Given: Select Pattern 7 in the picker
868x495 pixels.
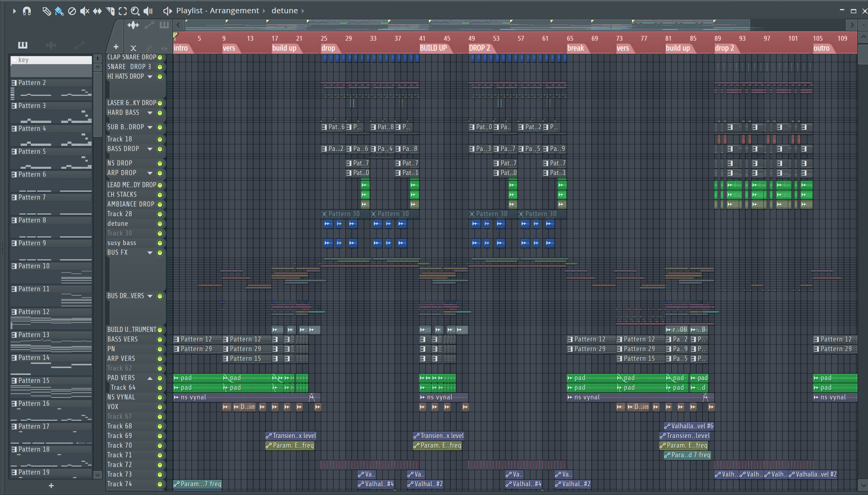Looking at the screenshot, I should [x=51, y=197].
